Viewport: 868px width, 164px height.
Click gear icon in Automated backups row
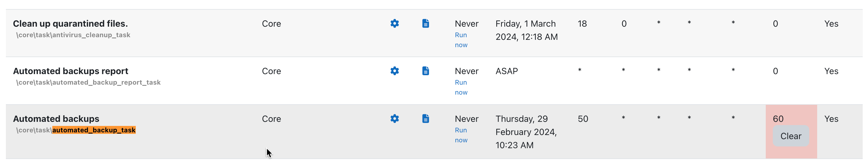coord(395,119)
